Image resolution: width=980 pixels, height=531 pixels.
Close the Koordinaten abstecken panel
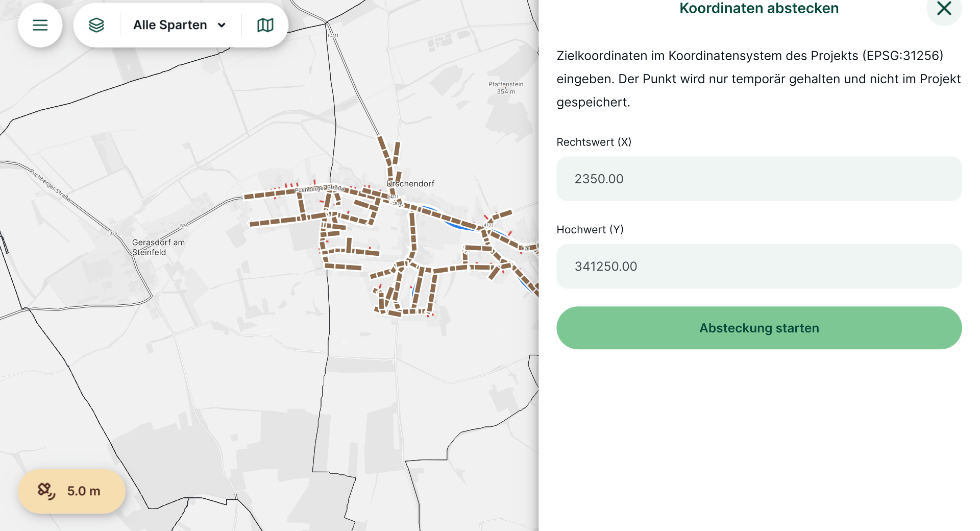click(x=944, y=8)
